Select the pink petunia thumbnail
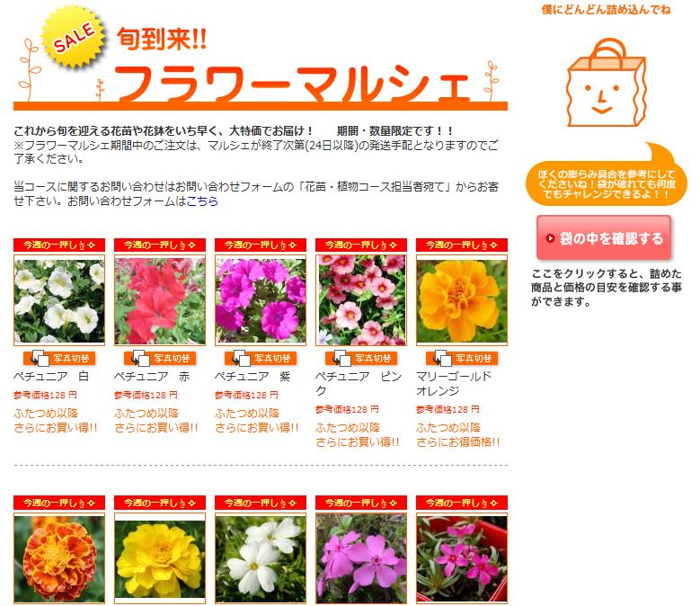Image resolution: width=700 pixels, height=606 pixels. coord(361,300)
